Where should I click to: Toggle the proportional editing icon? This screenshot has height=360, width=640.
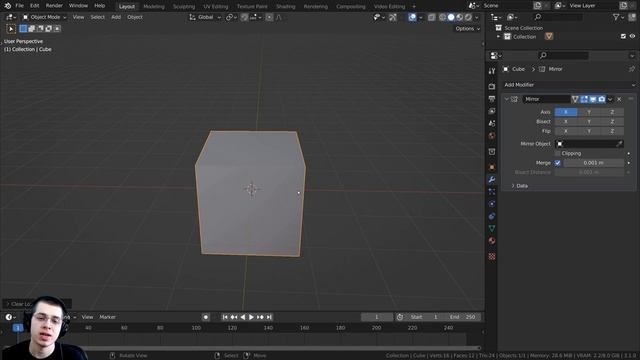pos(269,17)
